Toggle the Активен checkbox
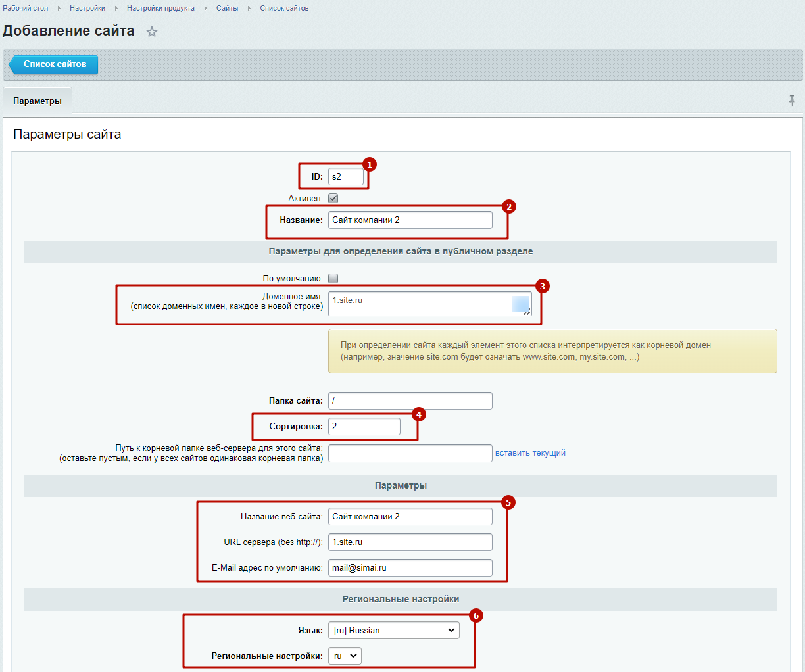Image resolution: width=805 pixels, height=672 pixels. point(333,198)
